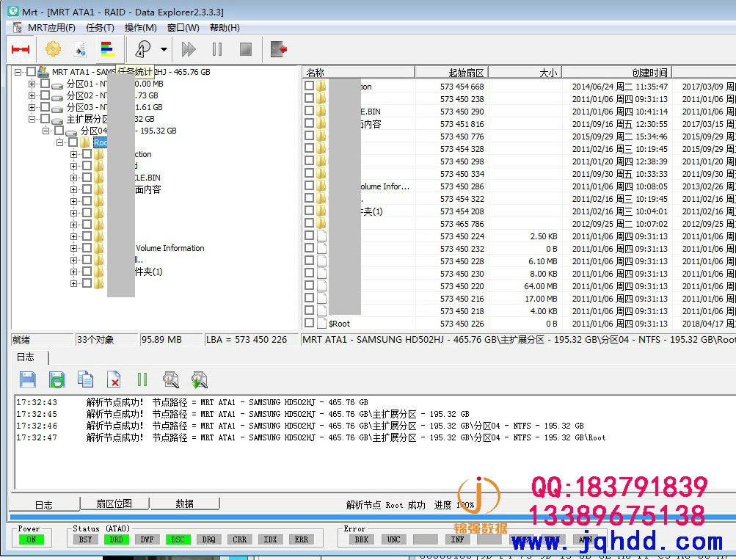Click the log search magnifier icon
Viewport: 736px width, 560px height.
(171, 379)
